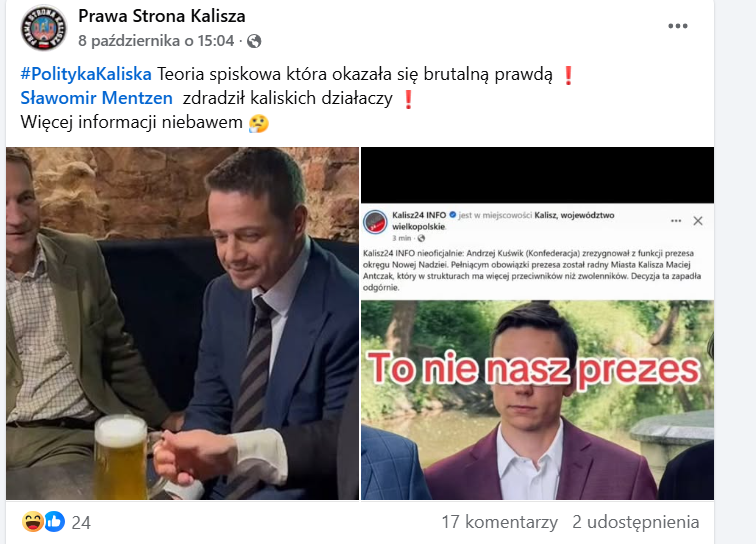The image size is (756, 544).
Task: Open the #PolitykaKaliska hashtag
Action: (86, 74)
